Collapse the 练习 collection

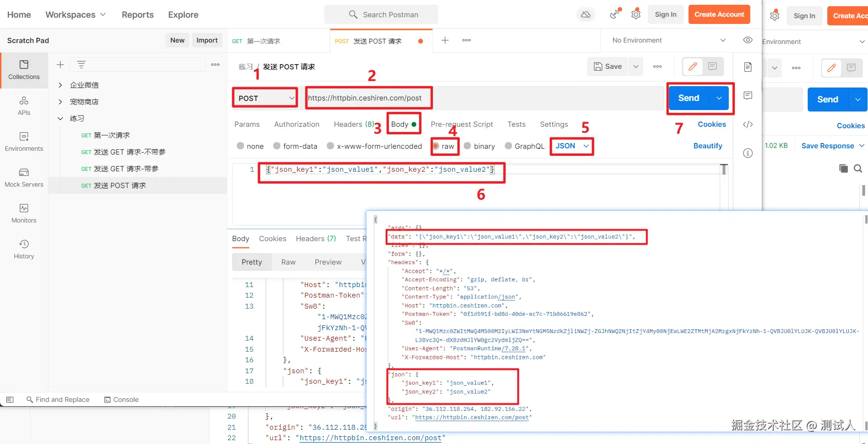tap(60, 119)
